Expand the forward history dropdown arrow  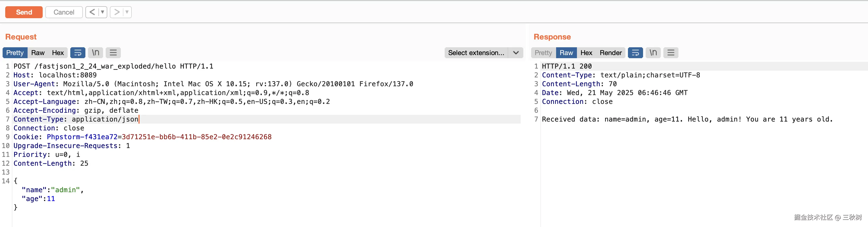coord(127,12)
